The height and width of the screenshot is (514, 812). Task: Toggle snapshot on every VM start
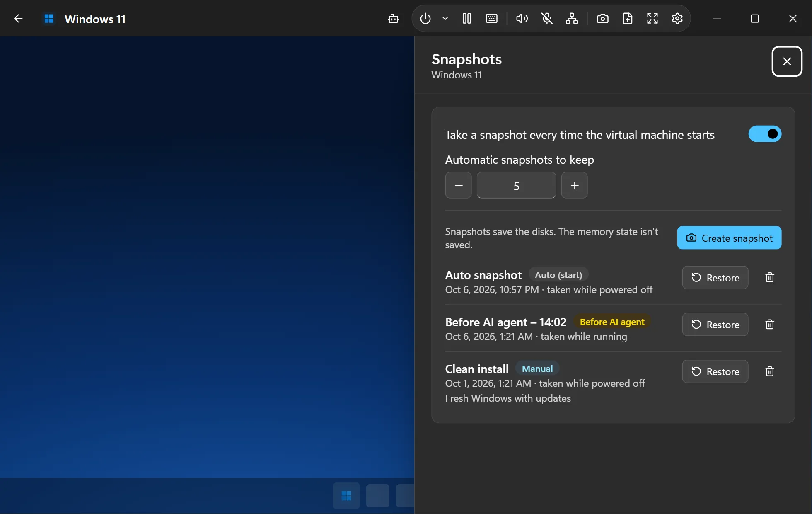point(765,134)
